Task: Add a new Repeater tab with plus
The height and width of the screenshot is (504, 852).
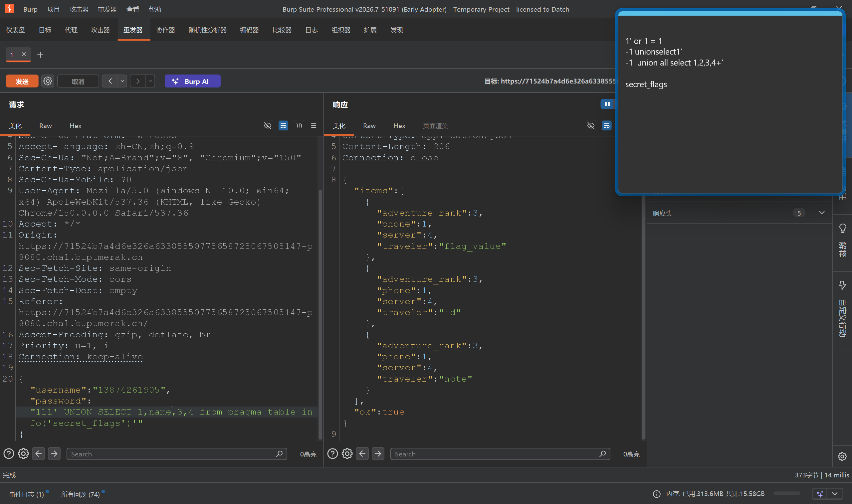Action: tap(40, 55)
